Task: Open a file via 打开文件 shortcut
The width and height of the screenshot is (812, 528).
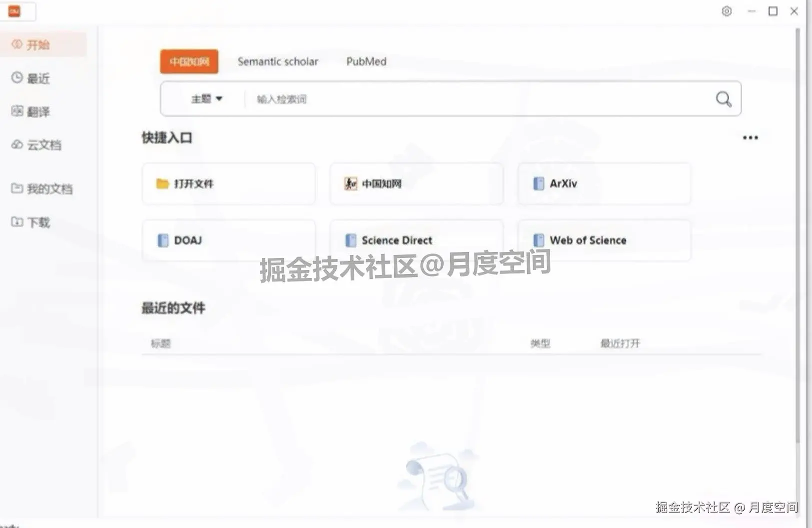Action: (x=228, y=183)
